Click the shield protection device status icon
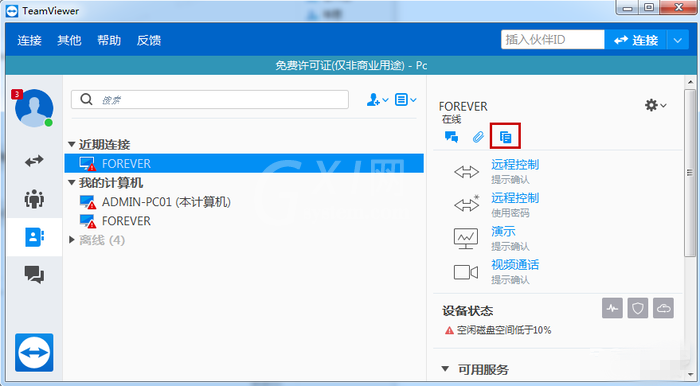Viewport: 700px width, 386px height. pyautogui.click(x=638, y=308)
